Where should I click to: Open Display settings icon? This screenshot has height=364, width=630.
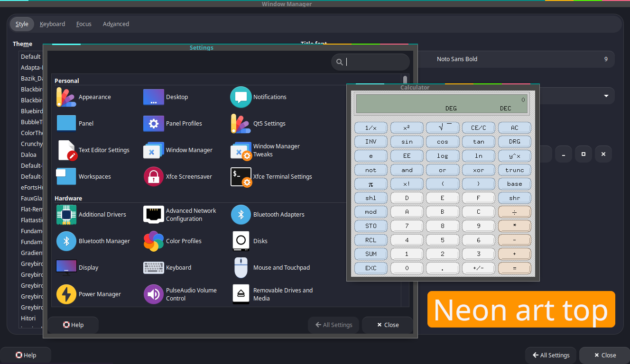tap(66, 268)
